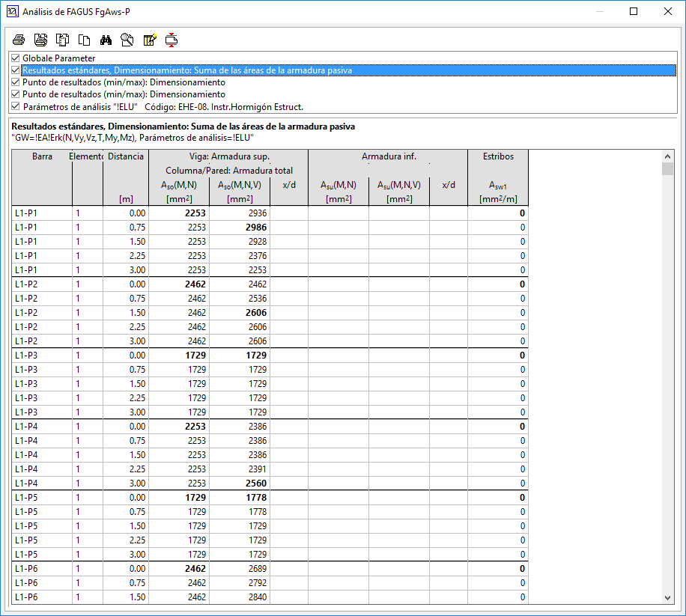Click the edit properties icon with pencil
The height and width of the screenshot is (616, 686).
click(x=149, y=40)
